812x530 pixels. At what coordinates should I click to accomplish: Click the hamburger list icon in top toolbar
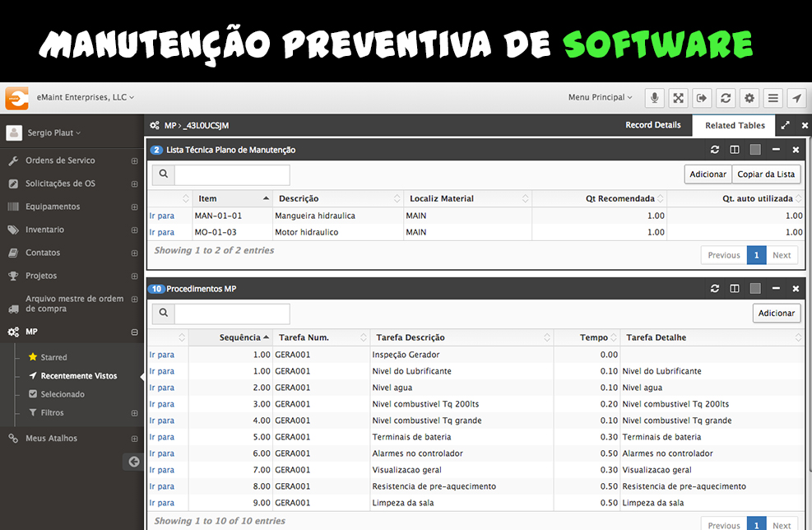(x=773, y=98)
